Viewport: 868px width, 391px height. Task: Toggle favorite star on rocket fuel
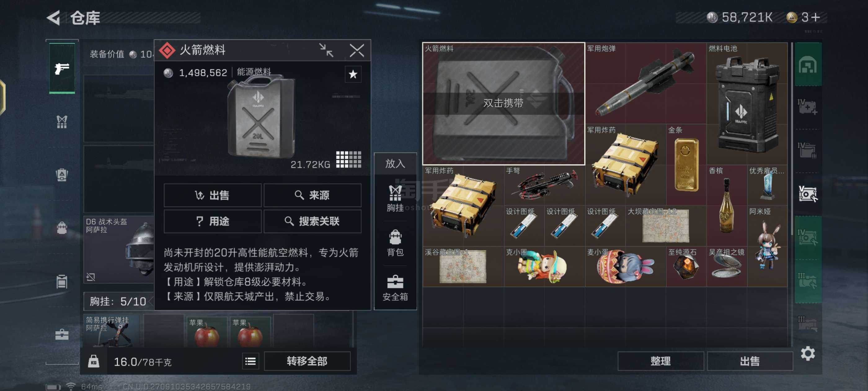(x=353, y=74)
